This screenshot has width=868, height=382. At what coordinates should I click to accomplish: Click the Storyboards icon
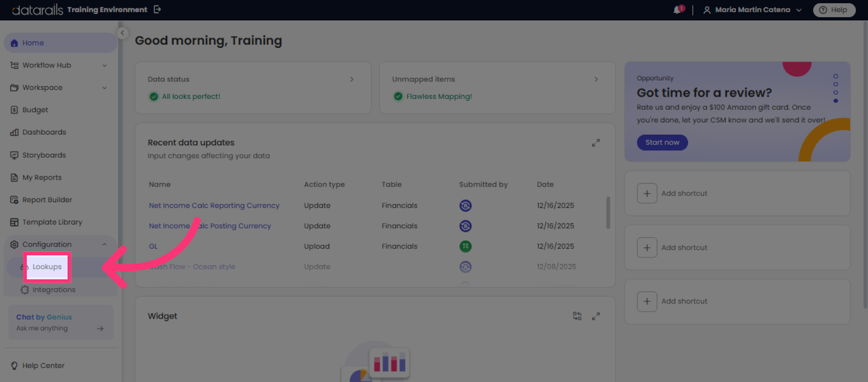[14, 155]
